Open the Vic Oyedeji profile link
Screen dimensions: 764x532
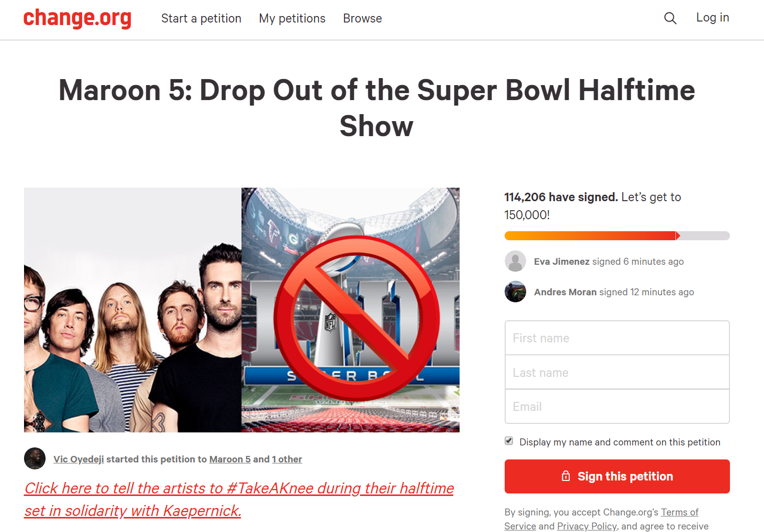(79, 459)
